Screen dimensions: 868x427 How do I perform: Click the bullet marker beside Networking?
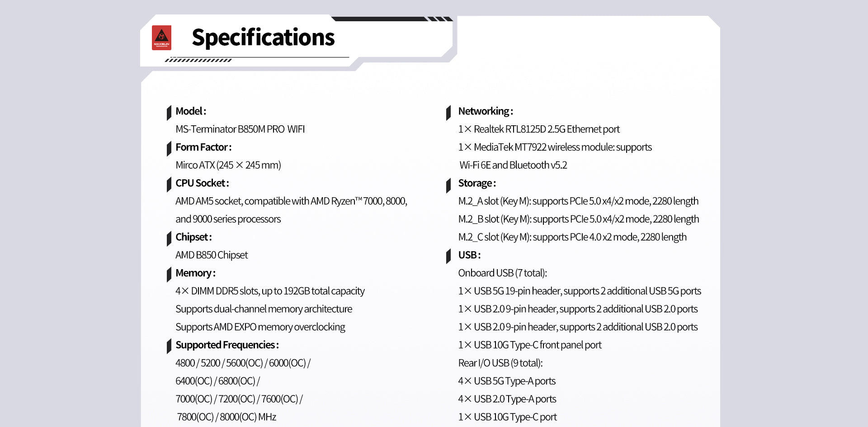pyautogui.click(x=448, y=112)
